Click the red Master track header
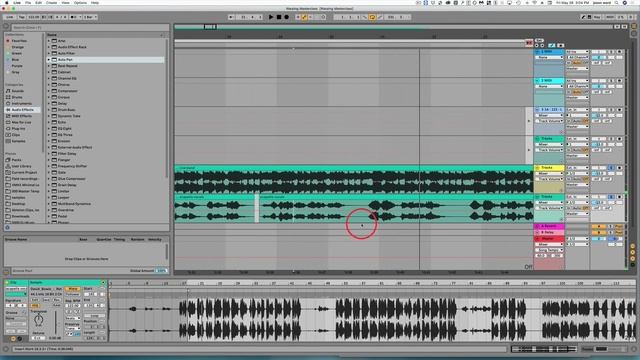The height and width of the screenshot is (360, 640). tap(549, 238)
